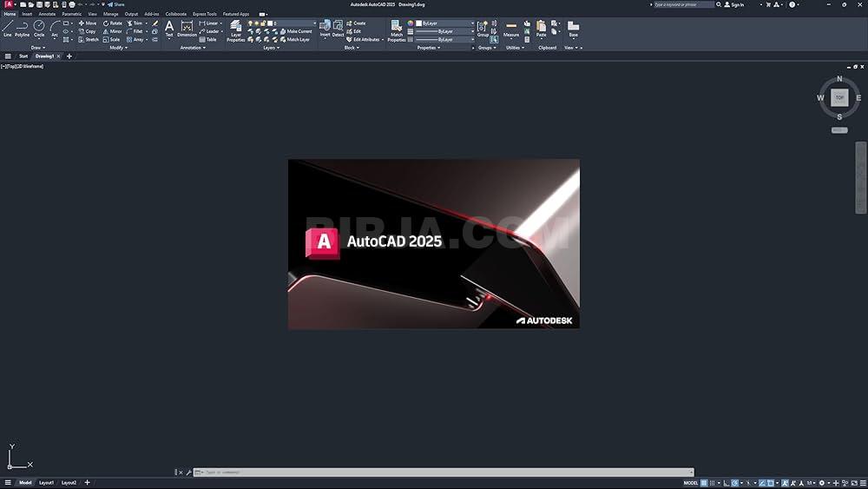Screen dimensions: 868x489
Task: Click the Sign In button
Action: coord(734,4)
